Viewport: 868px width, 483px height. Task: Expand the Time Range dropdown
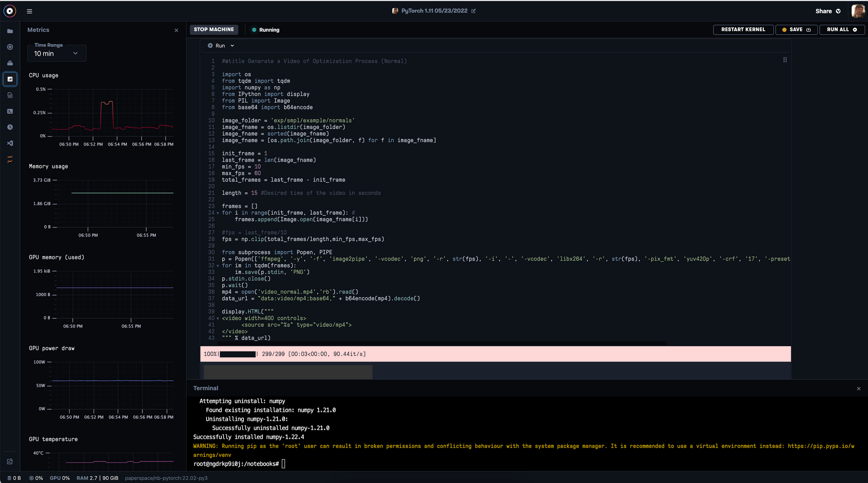coord(56,53)
